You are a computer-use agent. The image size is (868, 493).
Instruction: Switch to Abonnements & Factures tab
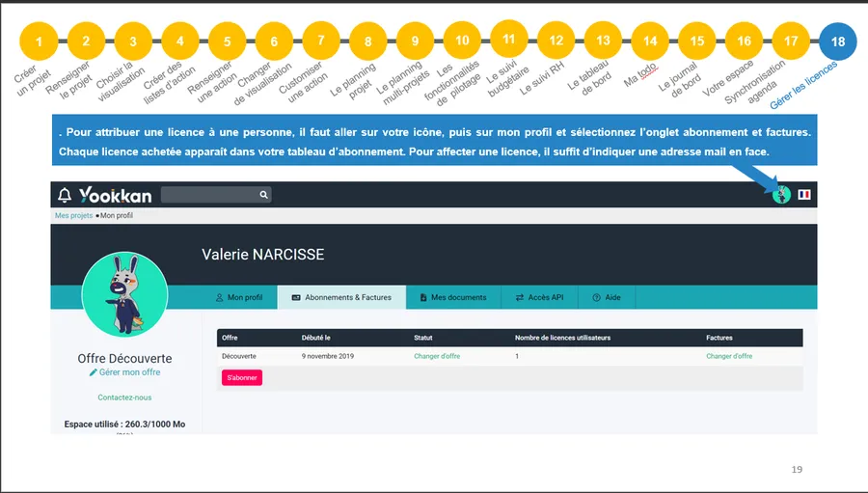click(x=341, y=297)
